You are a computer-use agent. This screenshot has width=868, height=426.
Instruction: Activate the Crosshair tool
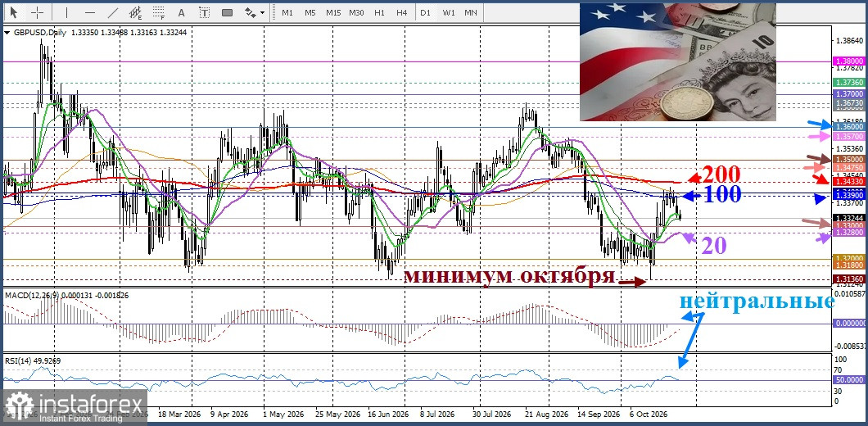click(x=37, y=11)
